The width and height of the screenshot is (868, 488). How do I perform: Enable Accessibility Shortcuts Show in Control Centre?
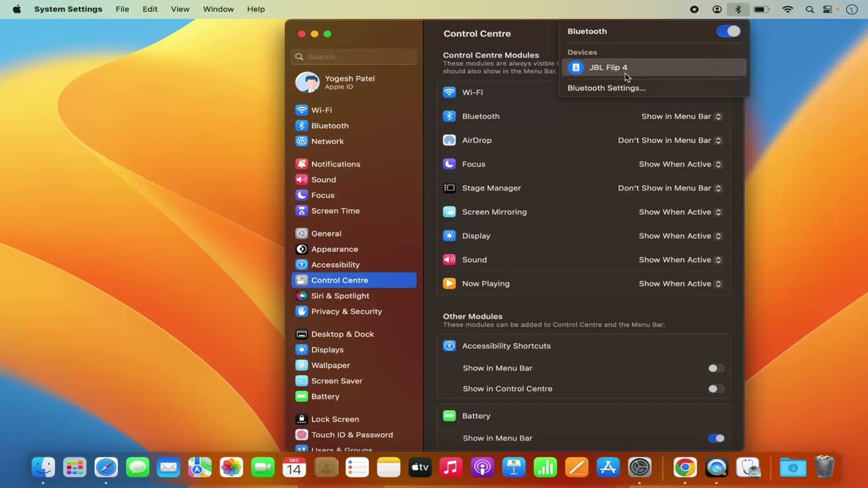(716, 388)
